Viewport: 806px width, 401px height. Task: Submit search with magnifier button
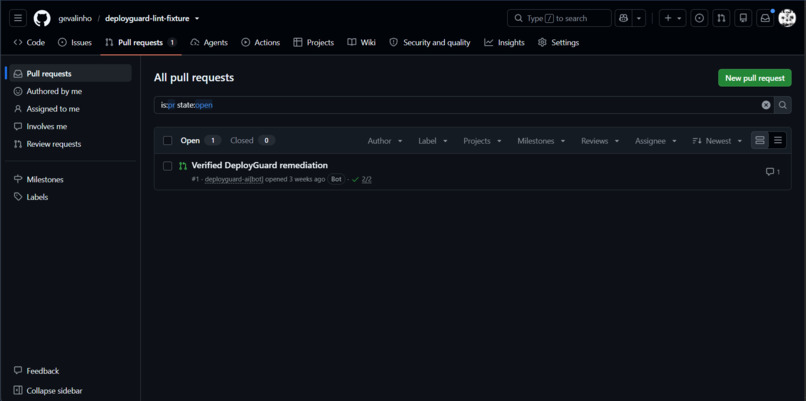click(x=782, y=105)
